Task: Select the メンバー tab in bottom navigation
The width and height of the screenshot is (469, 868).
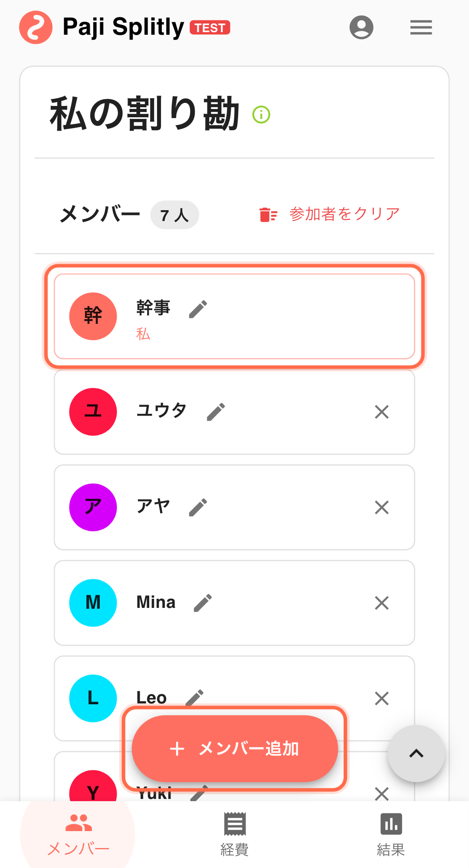Action: (78, 835)
